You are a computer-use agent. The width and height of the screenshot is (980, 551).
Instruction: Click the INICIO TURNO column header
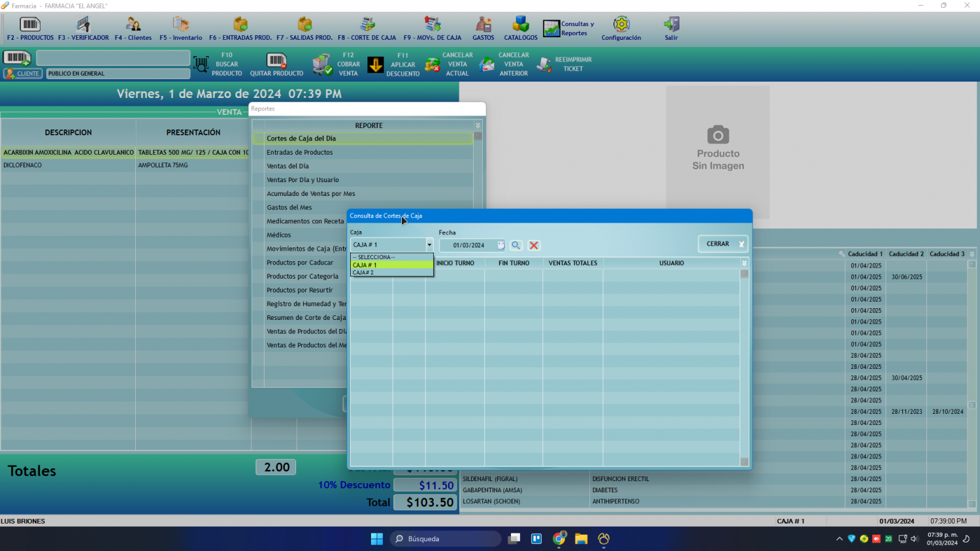(x=455, y=263)
